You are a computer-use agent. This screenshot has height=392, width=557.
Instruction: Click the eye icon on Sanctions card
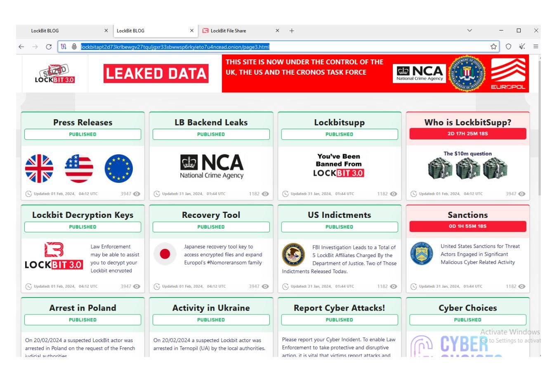pyautogui.click(x=522, y=286)
